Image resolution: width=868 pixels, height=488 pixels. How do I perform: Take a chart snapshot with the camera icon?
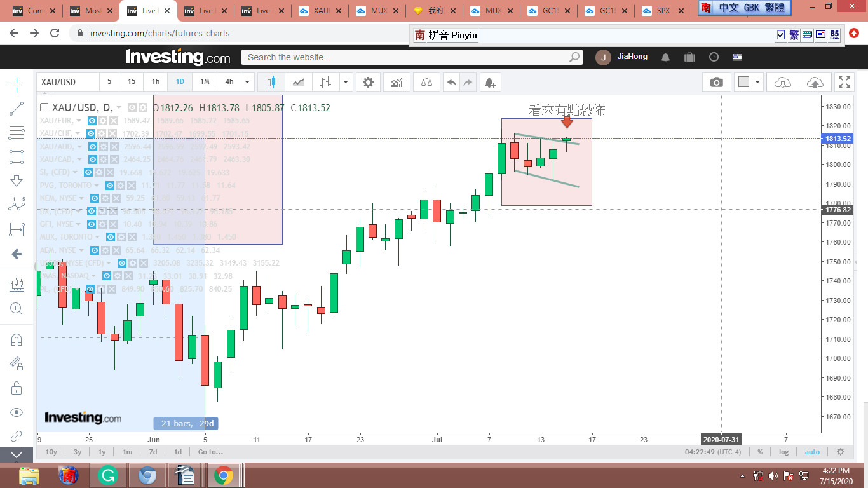[716, 82]
